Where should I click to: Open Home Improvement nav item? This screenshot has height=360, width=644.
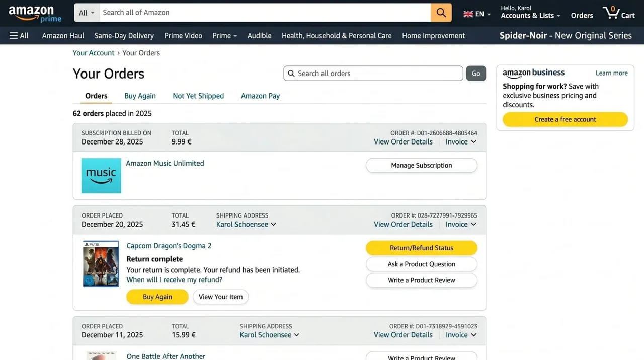point(433,36)
